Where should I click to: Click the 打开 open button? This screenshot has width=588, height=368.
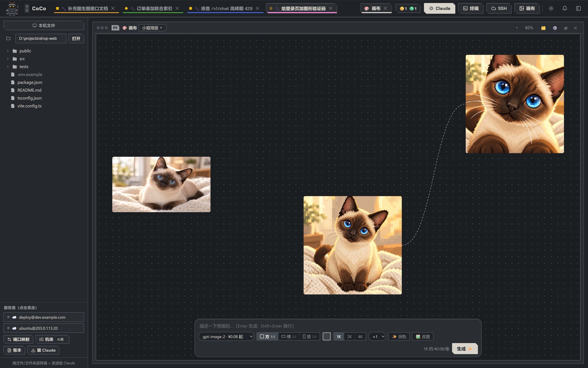click(x=76, y=39)
